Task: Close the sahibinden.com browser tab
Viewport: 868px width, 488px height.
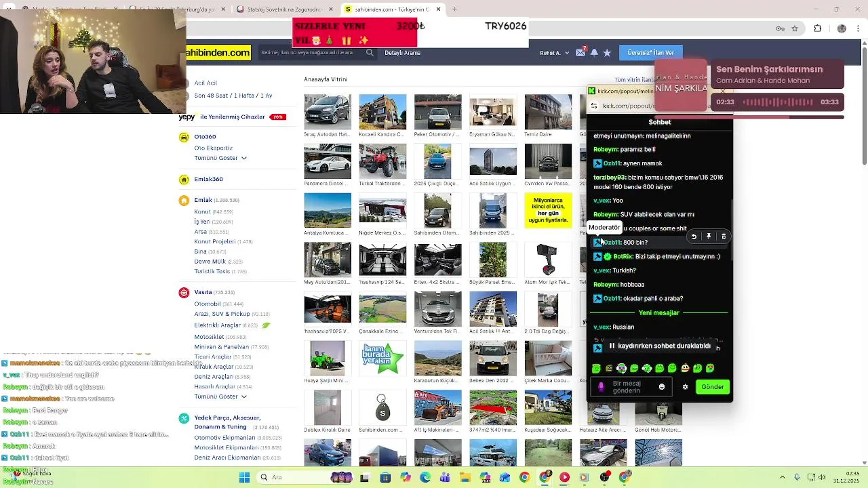Action: 438,9
